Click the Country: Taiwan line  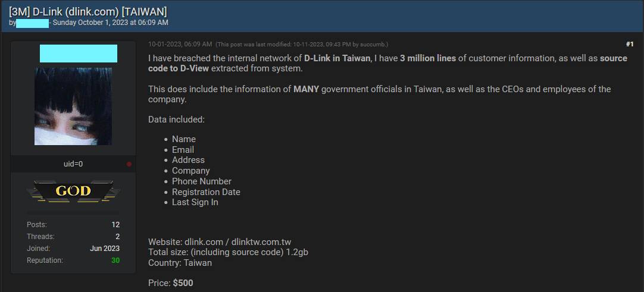coord(180,263)
